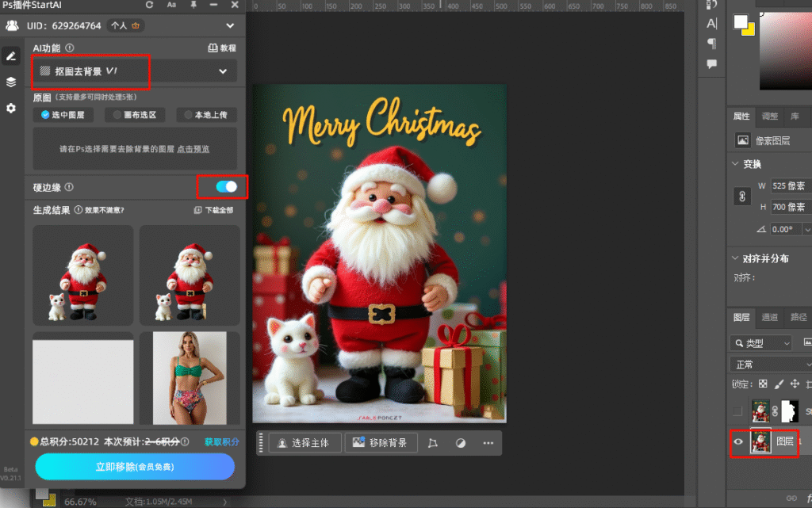Viewport: 812px width, 508px height.
Task: Choose the 本地上传 radio option
Action: point(206,115)
